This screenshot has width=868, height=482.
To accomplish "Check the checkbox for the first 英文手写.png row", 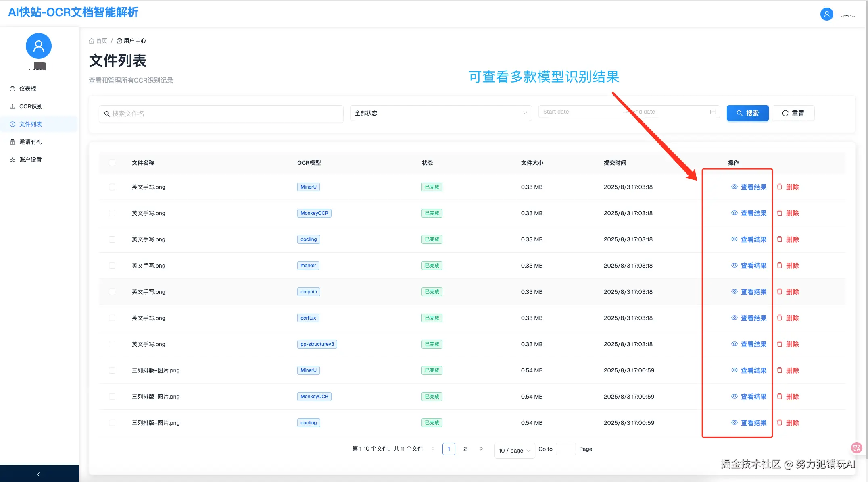I will pos(112,187).
